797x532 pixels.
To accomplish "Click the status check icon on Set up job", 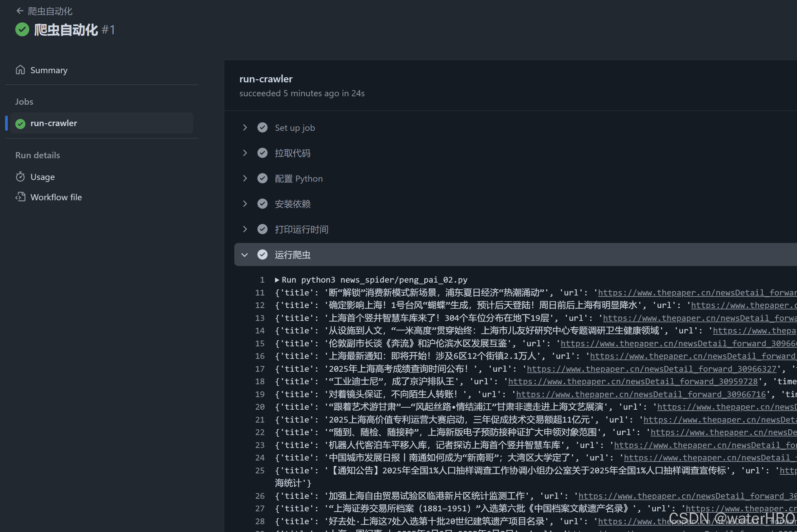I will pos(263,127).
